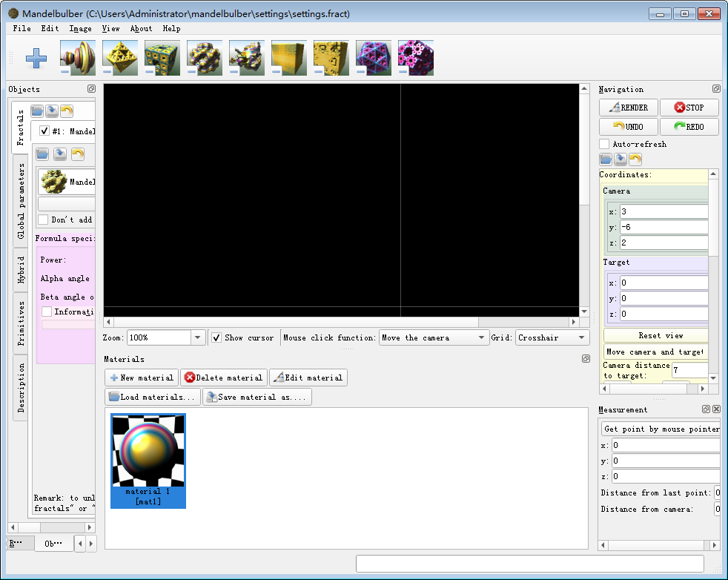Image resolution: width=728 pixels, height=580 pixels.
Task: Switch to Global parameters tab
Action: [21, 200]
